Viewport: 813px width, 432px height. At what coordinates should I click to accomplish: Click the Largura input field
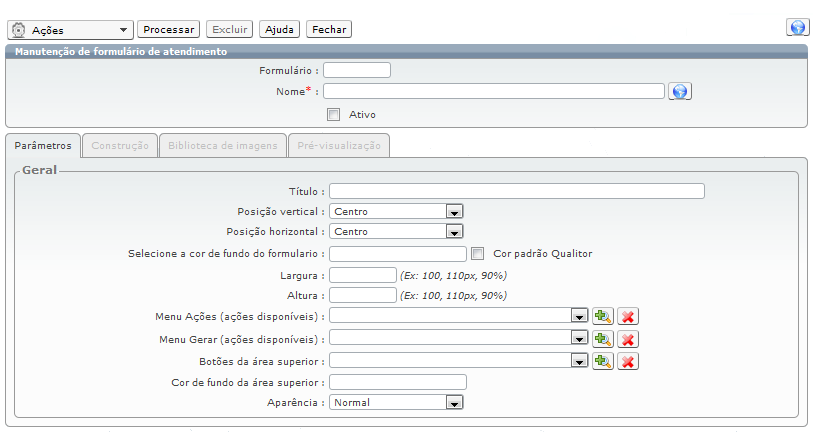[x=362, y=275]
